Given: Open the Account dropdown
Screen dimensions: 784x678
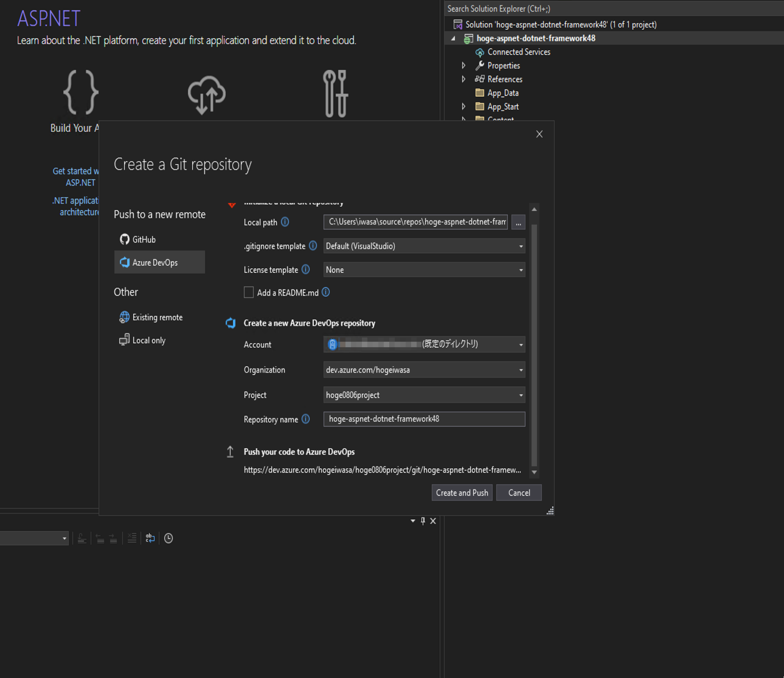Looking at the screenshot, I should pos(424,344).
